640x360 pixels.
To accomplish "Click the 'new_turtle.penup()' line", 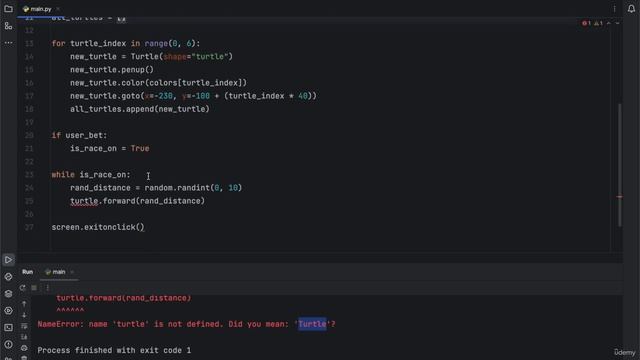I will [x=112, y=70].
